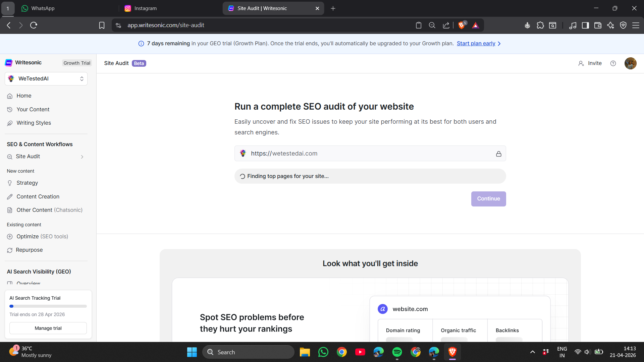The width and height of the screenshot is (644, 362).
Task: Show hidden system tray icons
Action: 532,352
